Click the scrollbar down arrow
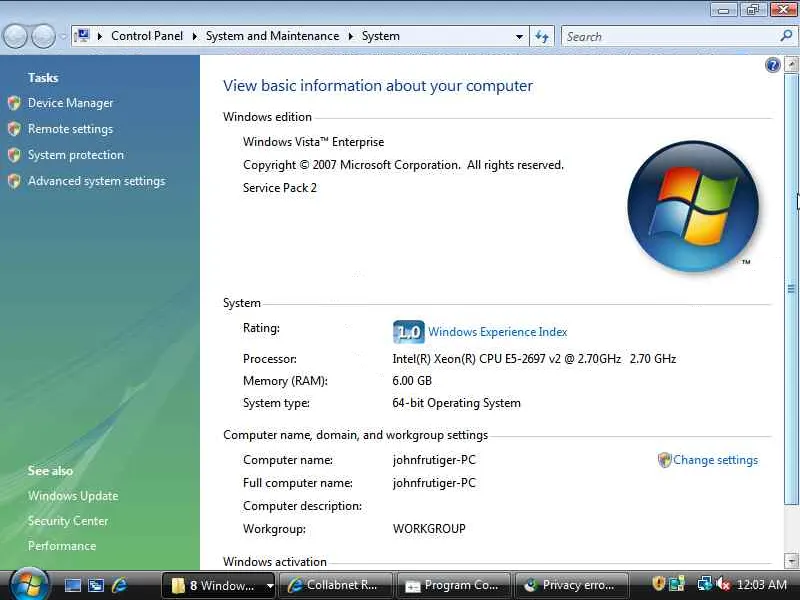The image size is (800, 600). pos(791,561)
